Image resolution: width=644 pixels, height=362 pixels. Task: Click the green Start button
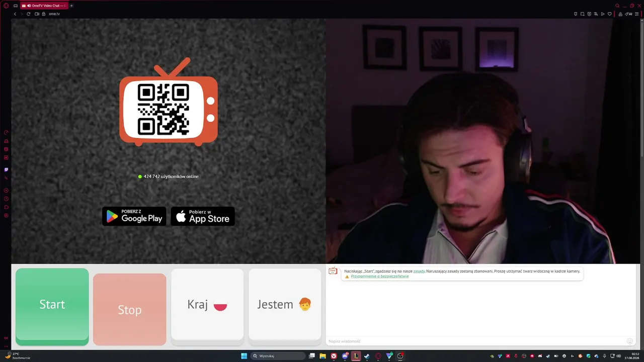[52, 306]
